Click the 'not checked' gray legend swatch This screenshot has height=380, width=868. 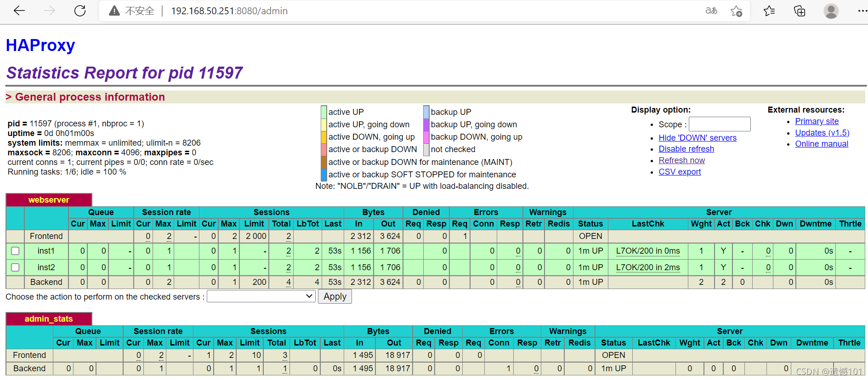[426, 149]
